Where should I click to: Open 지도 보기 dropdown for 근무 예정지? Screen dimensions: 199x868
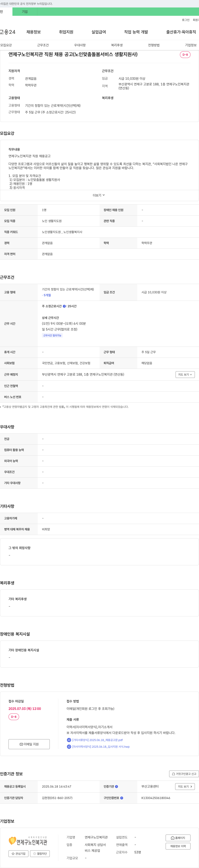pos(185,374)
